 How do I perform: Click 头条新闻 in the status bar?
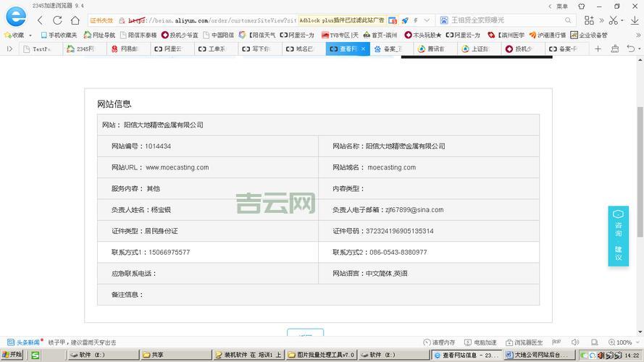[24, 342]
